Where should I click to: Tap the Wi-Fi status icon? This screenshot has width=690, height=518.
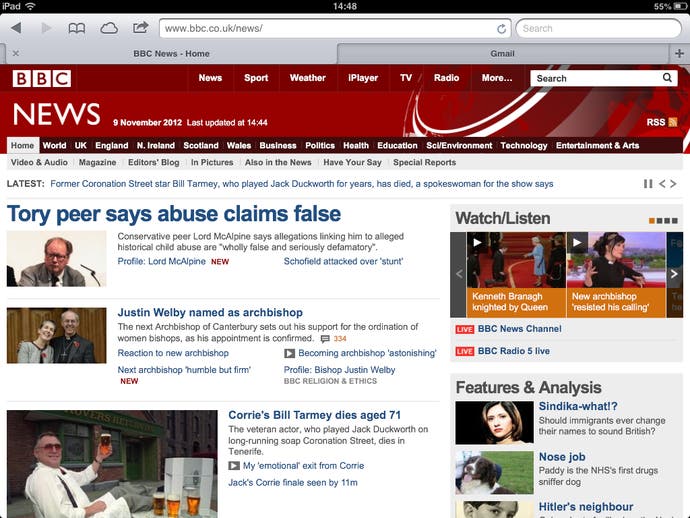(x=30, y=6)
